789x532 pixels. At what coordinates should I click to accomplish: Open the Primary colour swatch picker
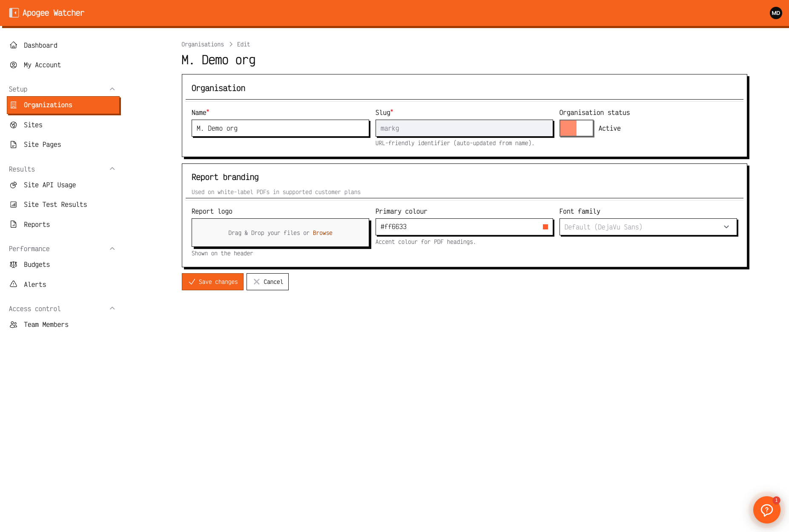[x=545, y=227]
